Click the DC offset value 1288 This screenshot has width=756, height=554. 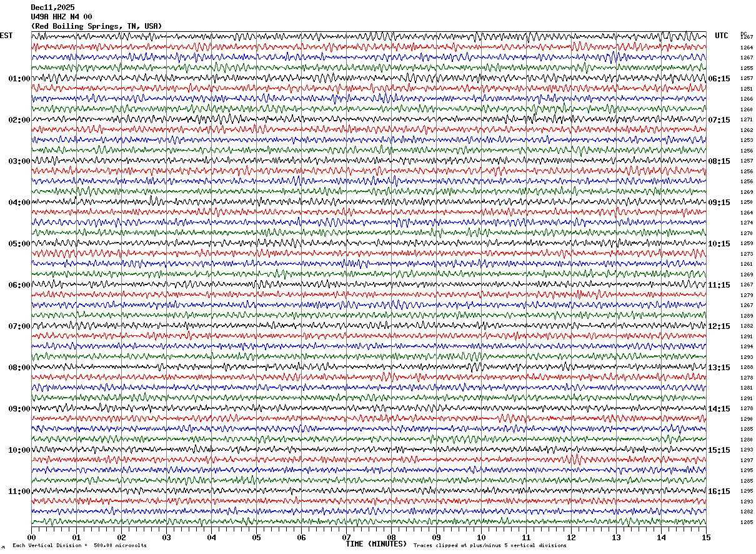point(747,368)
